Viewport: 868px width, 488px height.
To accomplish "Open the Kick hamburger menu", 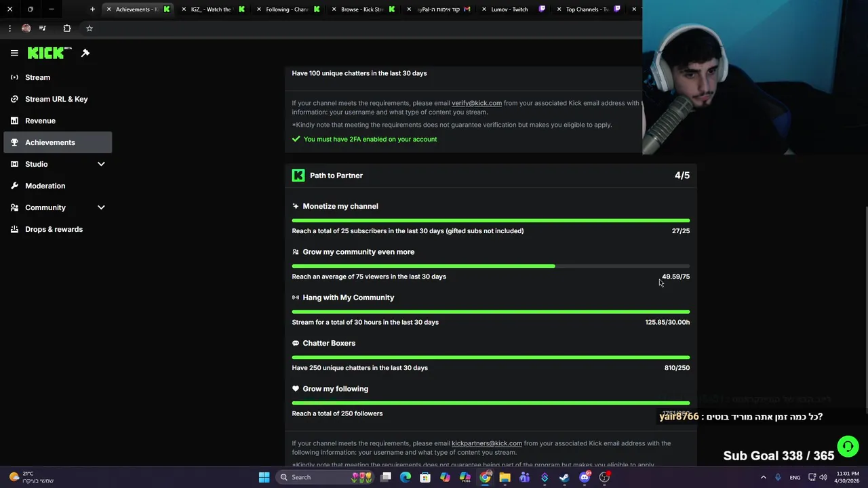I will tap(14, 53).
